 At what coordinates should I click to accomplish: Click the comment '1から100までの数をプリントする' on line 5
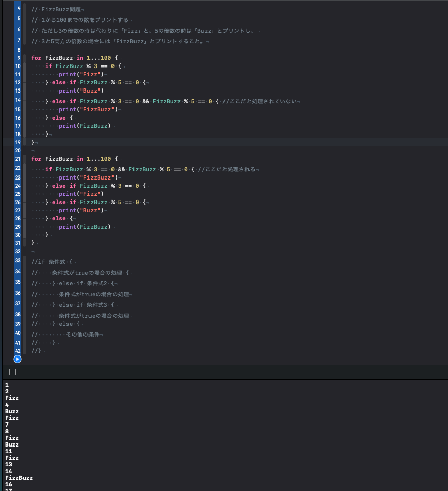pyautogui.click(x=85, y=20)
